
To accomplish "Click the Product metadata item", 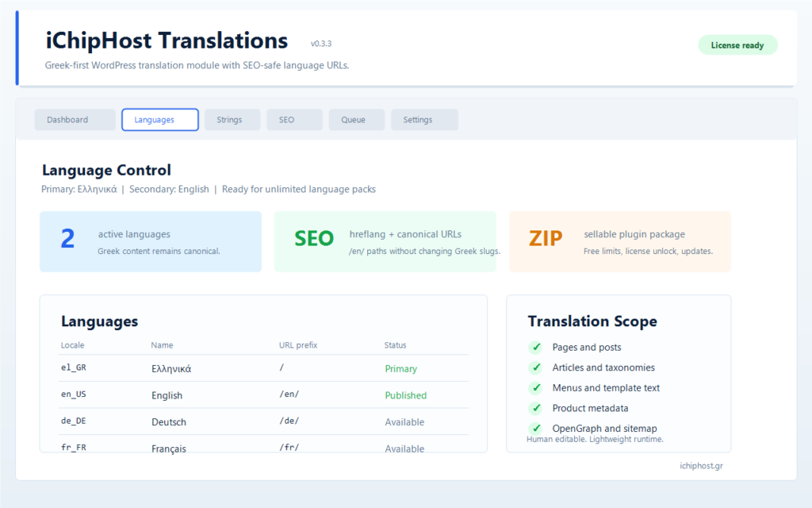I will pos(590,408).
